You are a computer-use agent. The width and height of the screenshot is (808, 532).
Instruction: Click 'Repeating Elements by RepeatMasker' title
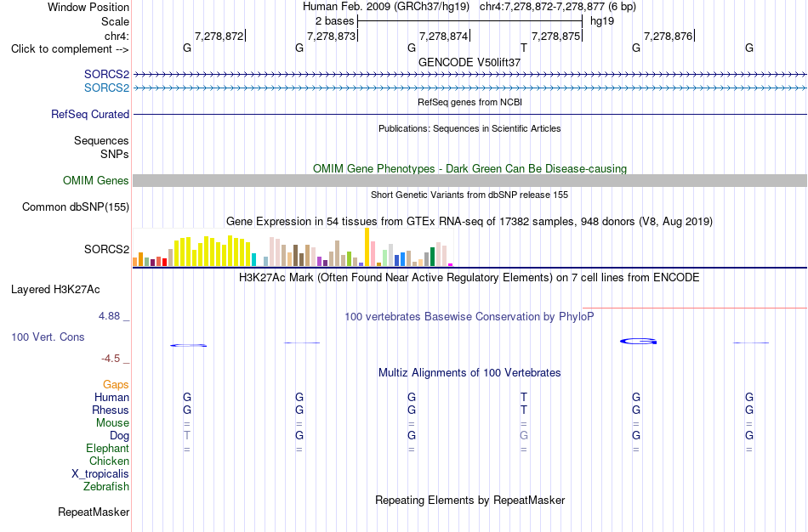[469, 500]
